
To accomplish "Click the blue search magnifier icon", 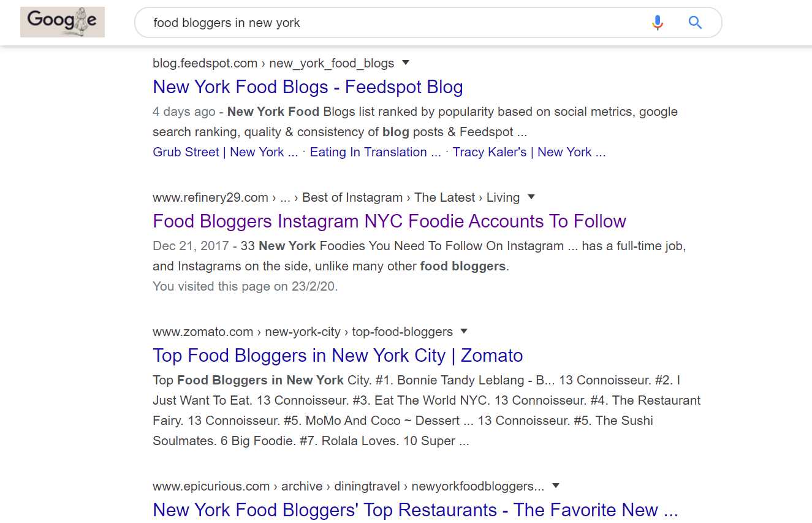I will [x=695, y=23].
